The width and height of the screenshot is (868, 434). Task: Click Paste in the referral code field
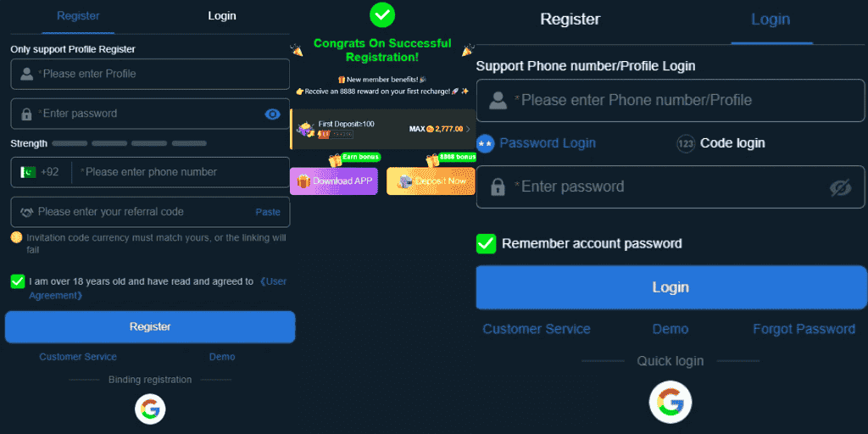pyautogui.click(x=268, y=212)
